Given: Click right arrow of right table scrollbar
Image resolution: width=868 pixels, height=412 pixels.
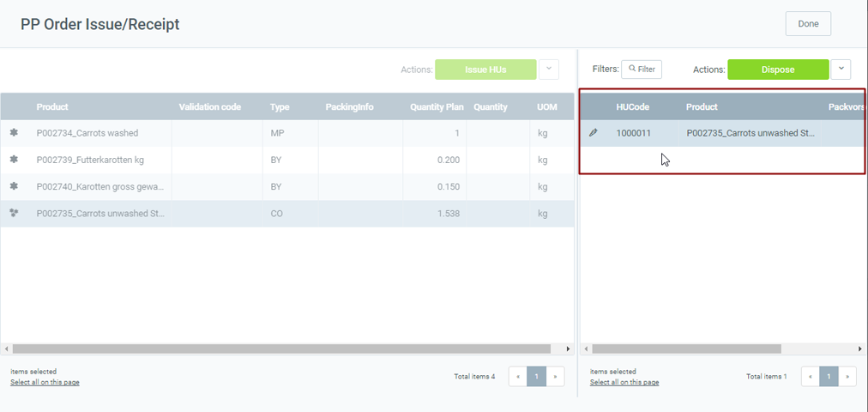Looking at the screenshot, I should [859, 348].
